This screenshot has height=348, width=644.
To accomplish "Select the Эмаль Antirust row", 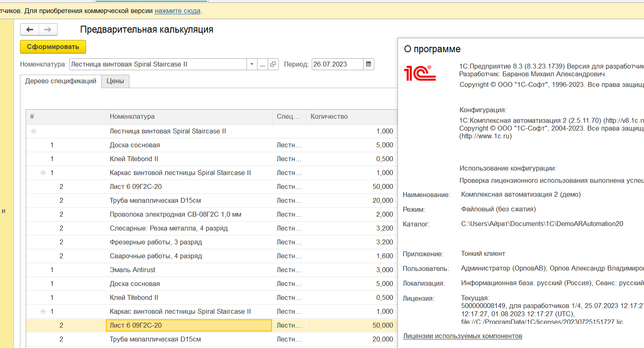I will (211, 270).
